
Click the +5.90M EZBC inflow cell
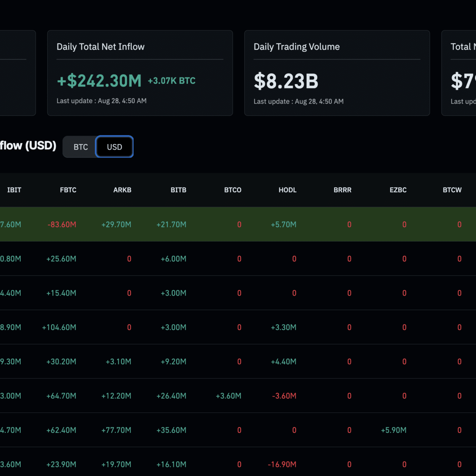point(393,430)
